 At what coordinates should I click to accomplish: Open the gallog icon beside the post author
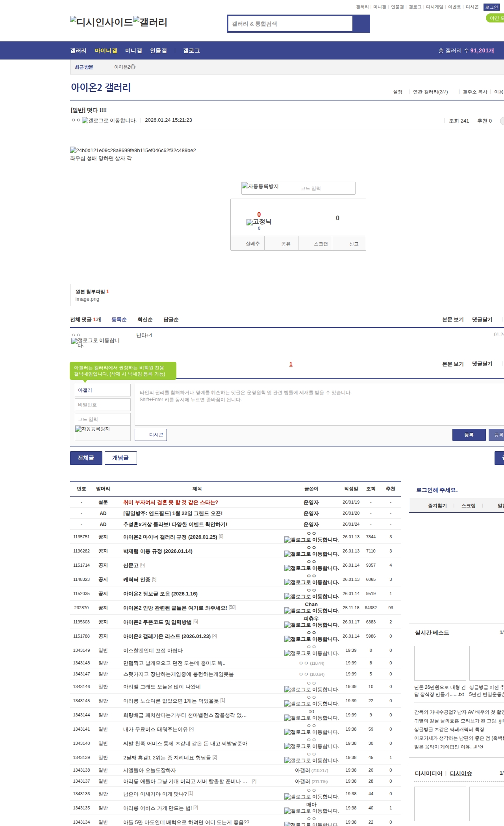click(x=109, y=121)
